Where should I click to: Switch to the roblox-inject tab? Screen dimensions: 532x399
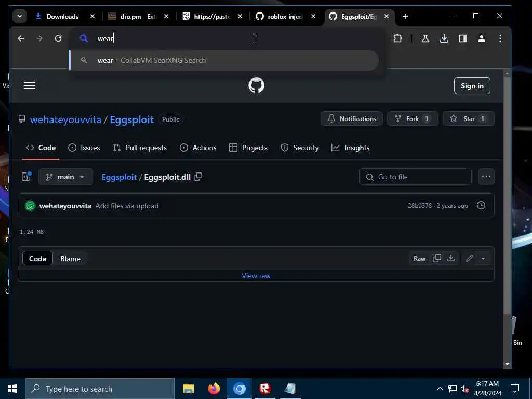pyautogui.click(x=286, y=16)
